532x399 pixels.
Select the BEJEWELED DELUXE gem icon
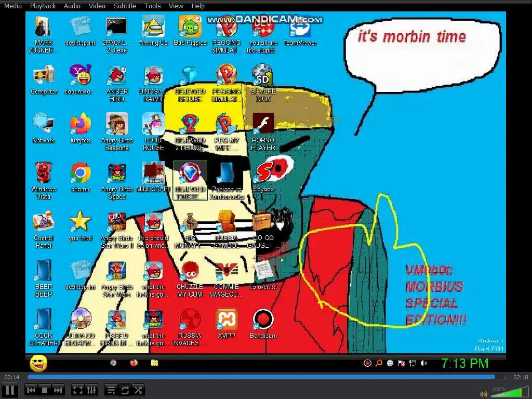[190, 84]
